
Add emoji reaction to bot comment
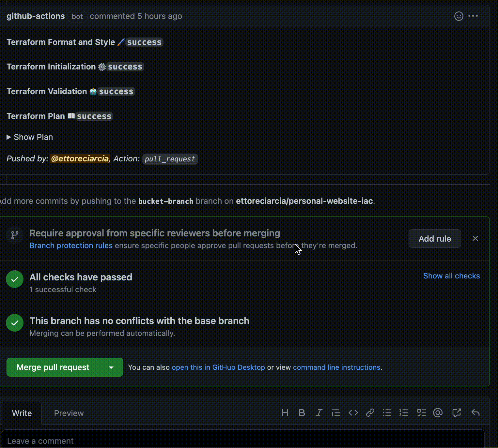[x=459, y=16]
